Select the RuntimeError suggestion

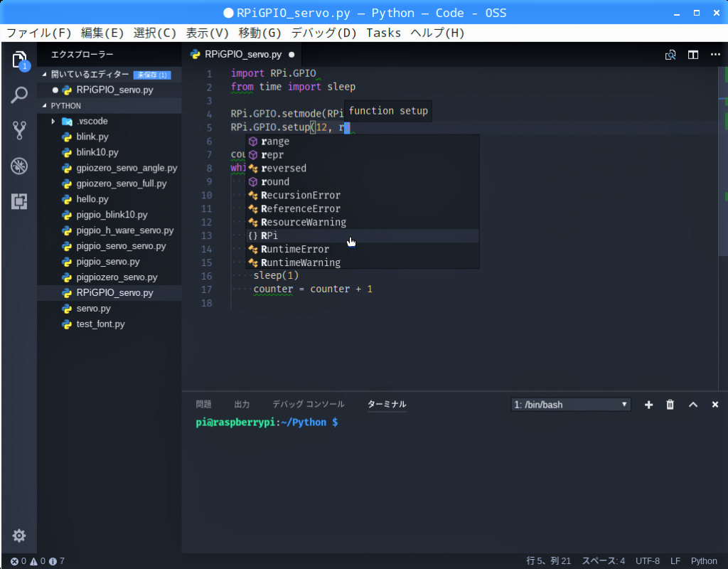click(362, 249)
